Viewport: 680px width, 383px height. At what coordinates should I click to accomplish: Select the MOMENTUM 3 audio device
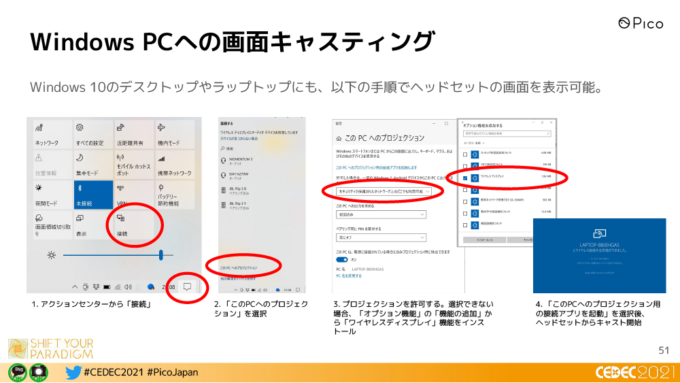(x=237, y=160)
